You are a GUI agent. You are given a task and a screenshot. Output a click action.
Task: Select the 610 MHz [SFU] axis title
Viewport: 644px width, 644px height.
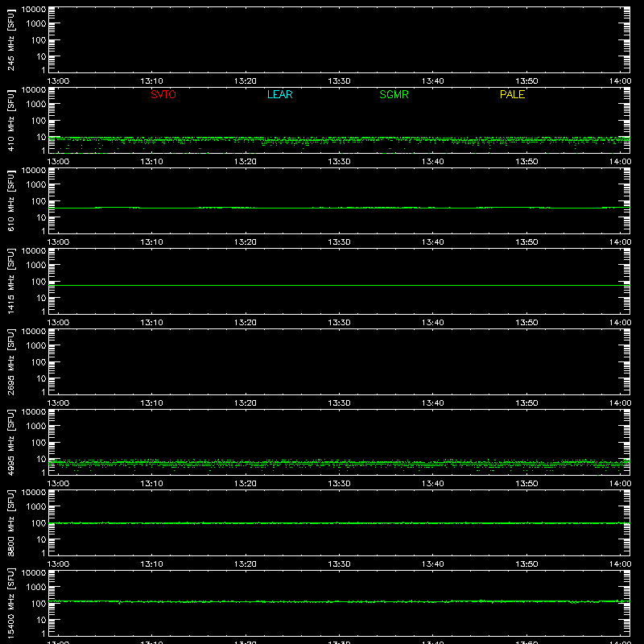coord(10,201)
